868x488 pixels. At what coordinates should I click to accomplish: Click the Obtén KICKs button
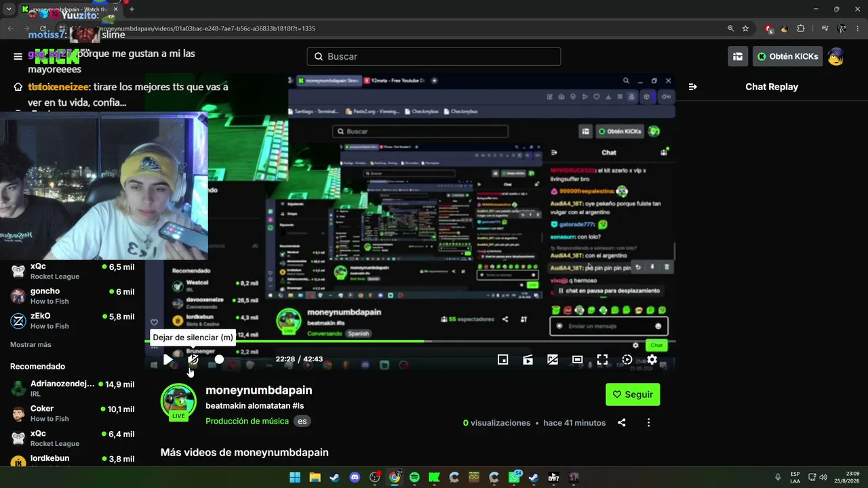coord(787,56)
